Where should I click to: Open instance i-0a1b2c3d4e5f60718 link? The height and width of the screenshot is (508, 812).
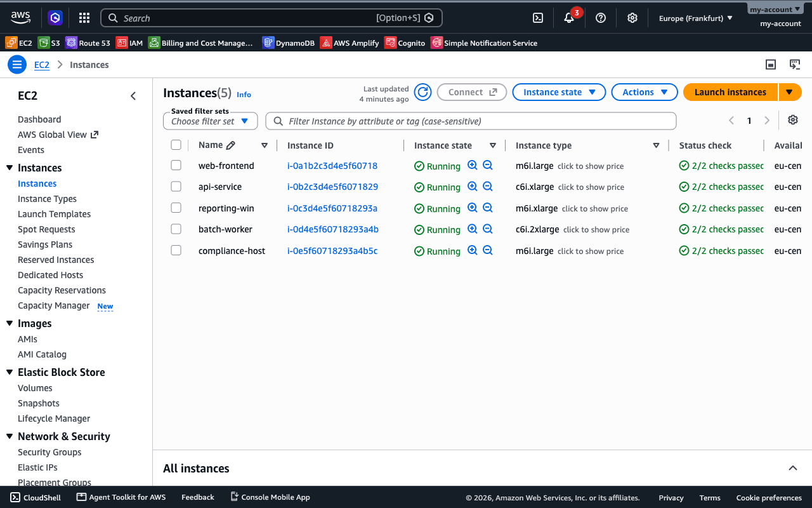pyautogui.click(x=332, y=166)
